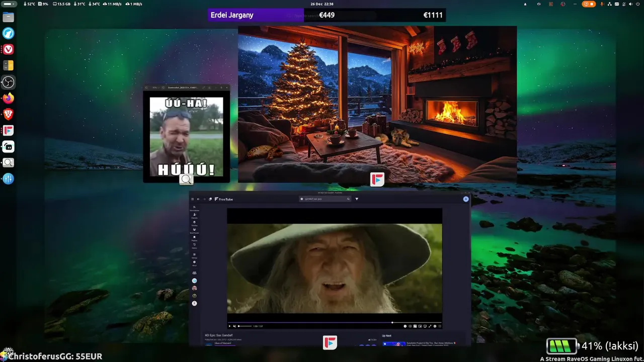
Task: Seek on the video progress bar
Action: click(x=335, y=322)
